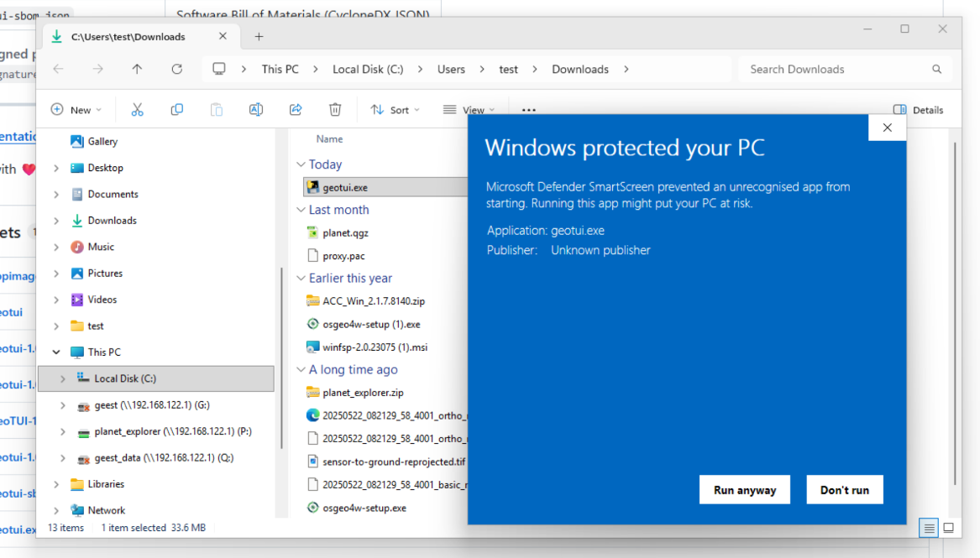Viewport: 980px width, 558px height.
Task: Go up one folder level
Action: tap(137, 70)
